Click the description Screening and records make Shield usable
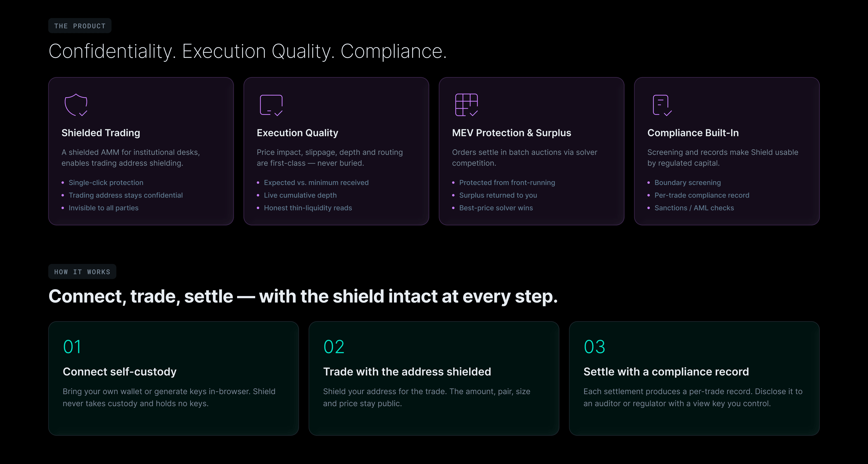The image size is (868, 464). coord(723,158)
